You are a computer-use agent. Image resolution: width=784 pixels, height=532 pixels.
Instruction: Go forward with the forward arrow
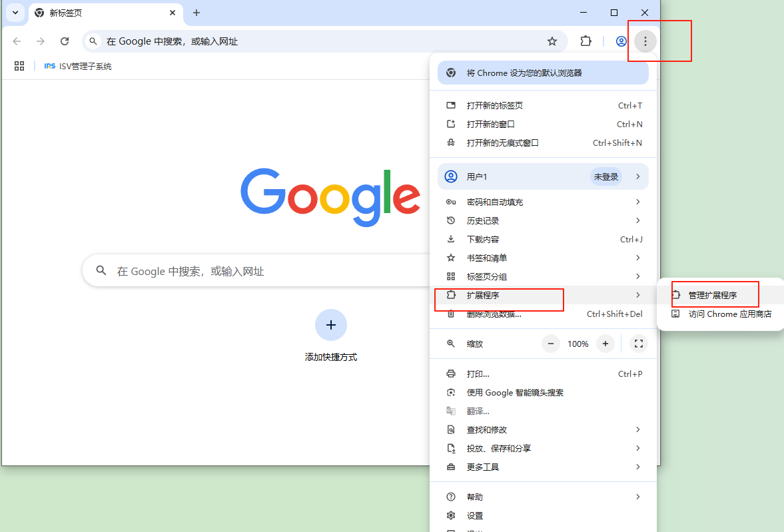click(41, 41)
